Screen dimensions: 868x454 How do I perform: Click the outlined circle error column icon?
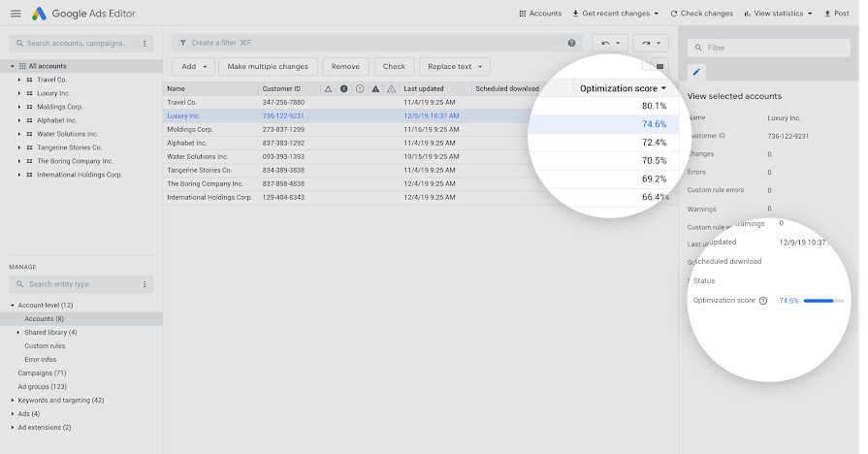(x=360, y=88)
